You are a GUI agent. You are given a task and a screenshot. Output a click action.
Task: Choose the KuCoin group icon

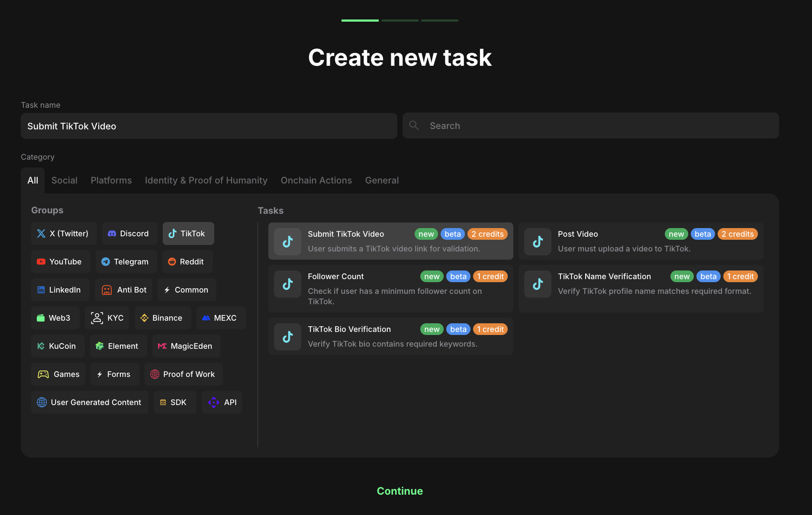41,346
